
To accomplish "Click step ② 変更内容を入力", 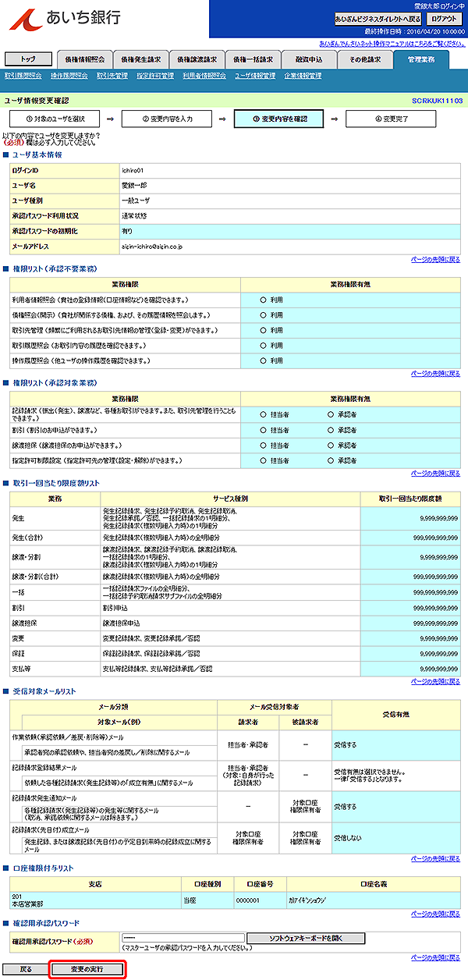I will (x=167, y=119).
